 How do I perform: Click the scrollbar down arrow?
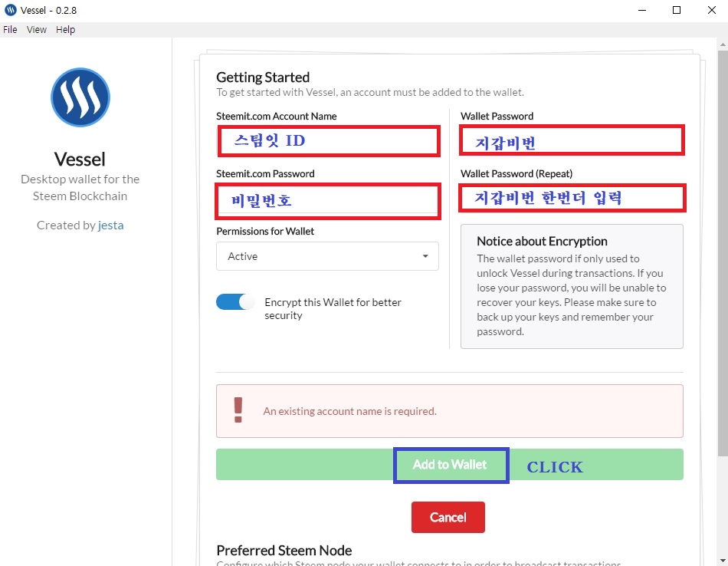click(723, 561)
